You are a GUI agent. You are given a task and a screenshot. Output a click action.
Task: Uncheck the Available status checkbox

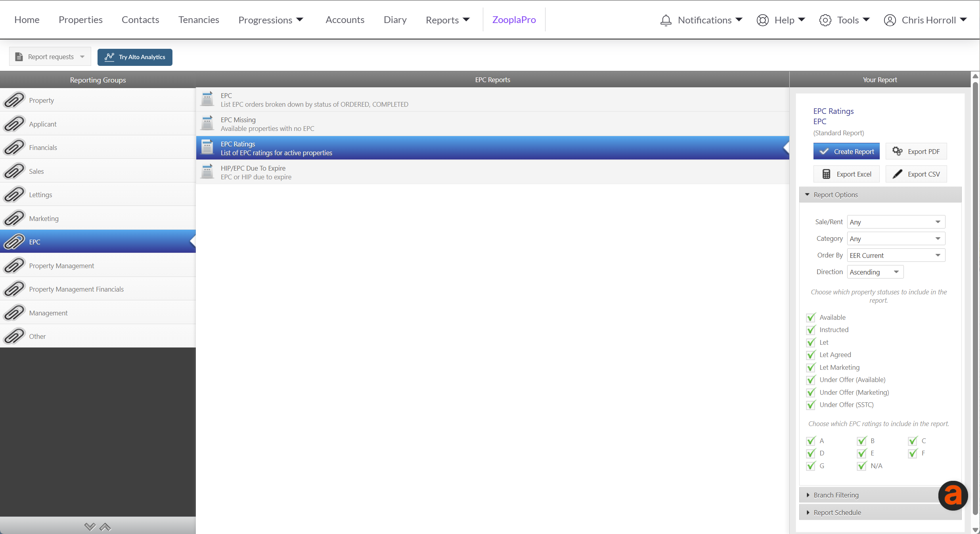pyautogui.click(x=811, y=317)
